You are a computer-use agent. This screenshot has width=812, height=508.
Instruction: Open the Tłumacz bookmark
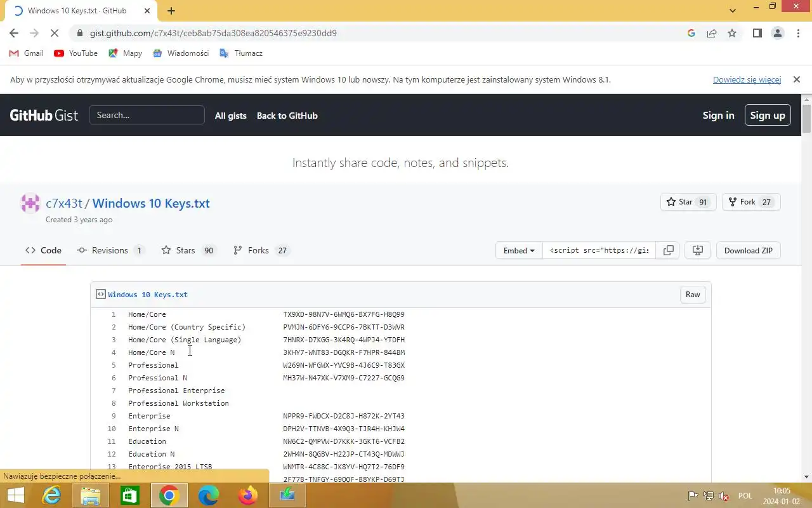point(240,53)
